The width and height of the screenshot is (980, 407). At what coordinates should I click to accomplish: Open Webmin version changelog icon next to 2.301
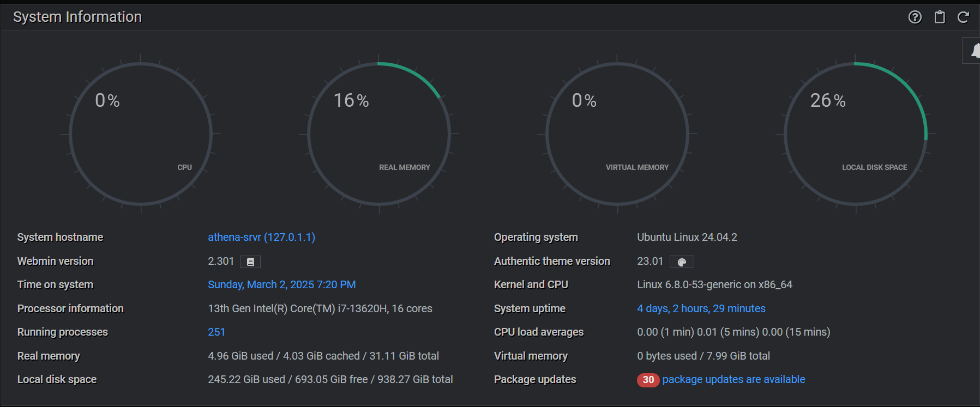(250, 262)
